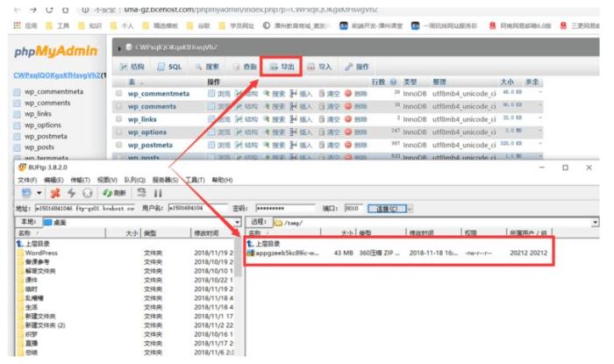
Task: Click red Drop icon in wp_commentmeta row
Action: point(348,94)
